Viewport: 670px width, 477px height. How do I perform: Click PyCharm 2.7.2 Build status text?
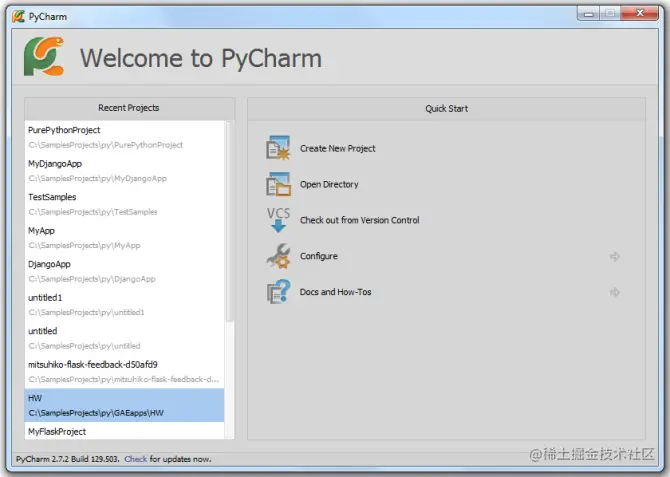click(67, 459)
